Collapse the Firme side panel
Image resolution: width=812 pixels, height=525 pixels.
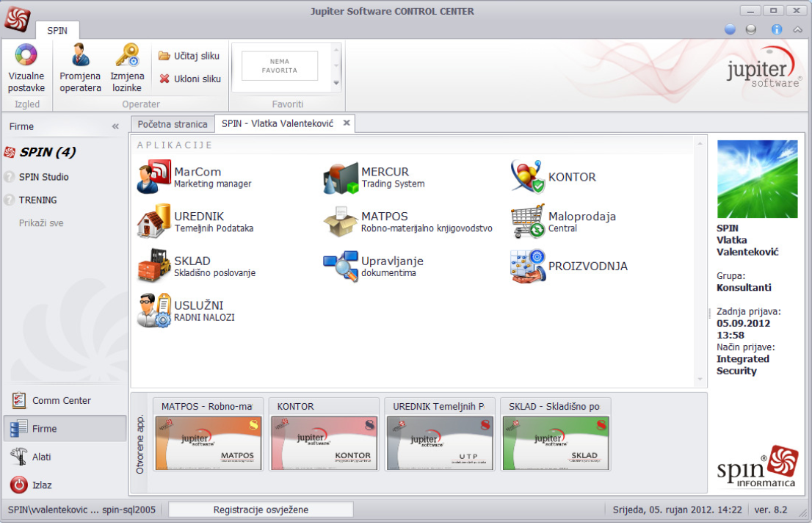(x=115, y=126)
